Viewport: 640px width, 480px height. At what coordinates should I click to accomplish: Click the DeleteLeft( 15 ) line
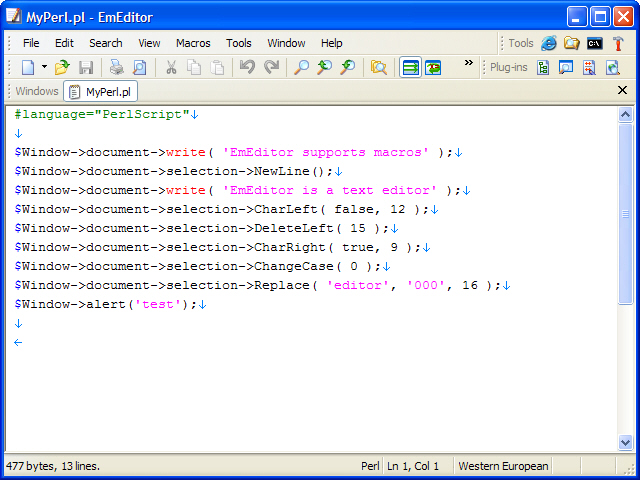[x=202, y=229]
